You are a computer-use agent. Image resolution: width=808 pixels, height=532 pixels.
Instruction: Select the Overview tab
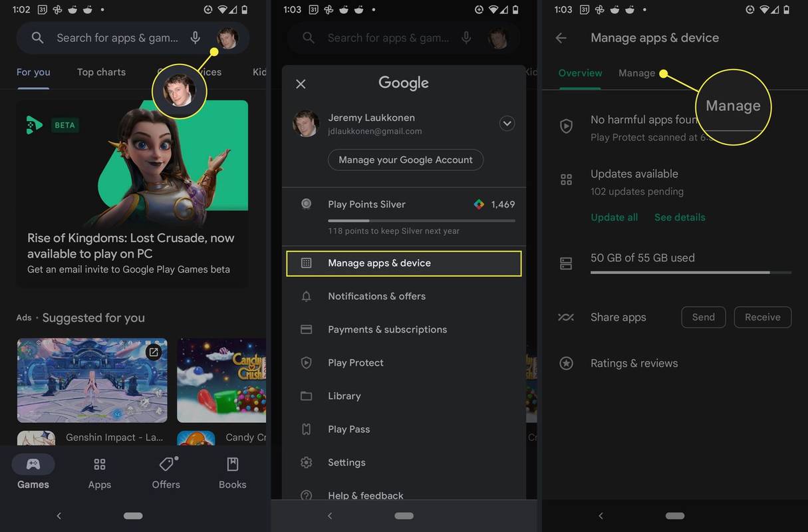(580, 73)
